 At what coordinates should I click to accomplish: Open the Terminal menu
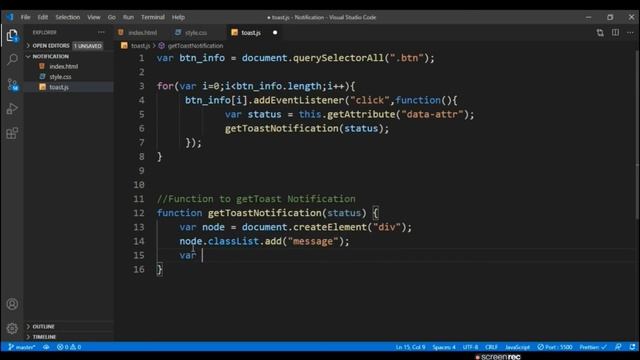click(153, 17)
